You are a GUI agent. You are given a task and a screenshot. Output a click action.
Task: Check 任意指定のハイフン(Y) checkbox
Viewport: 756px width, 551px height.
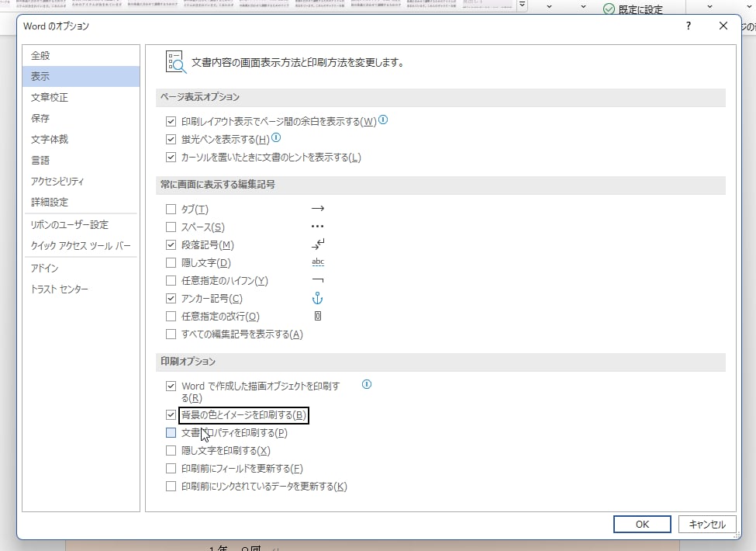171,281
